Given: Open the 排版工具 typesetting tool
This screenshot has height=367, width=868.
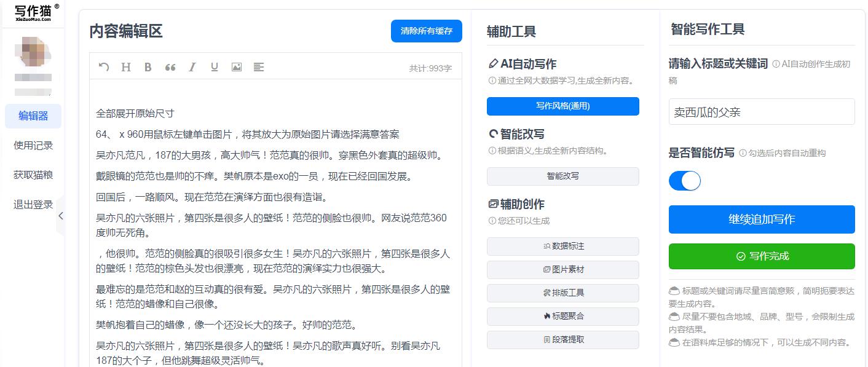Looking at the screenshot, I should (x=562, y=293).
